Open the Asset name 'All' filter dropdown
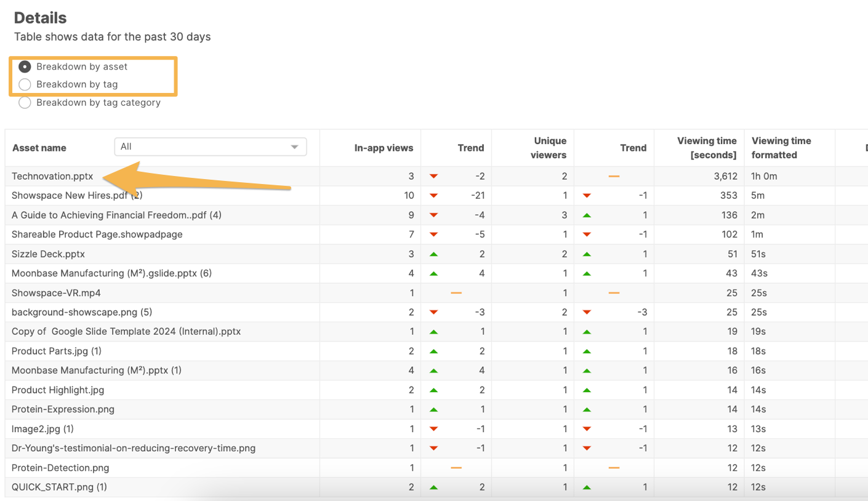 coord(210,146)
